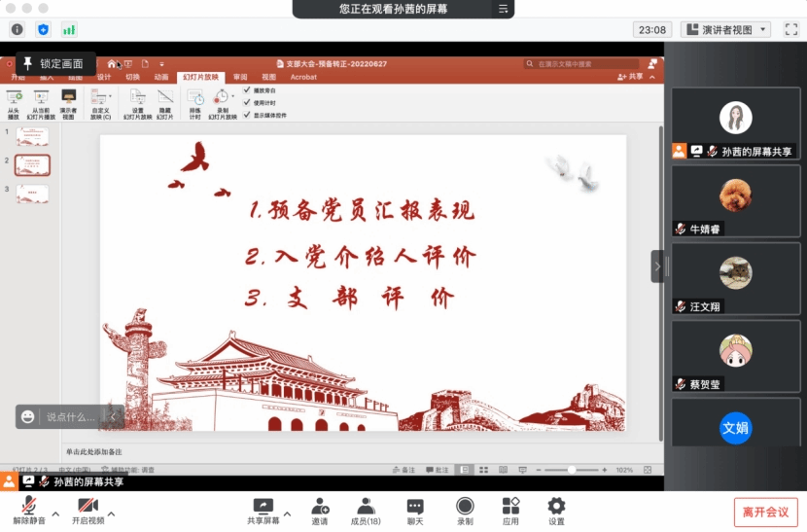Toggle the 显示媒体控件 checkbox
This screenshot has width=807, height=532.
pyautogui.click(x=247, y=115)
